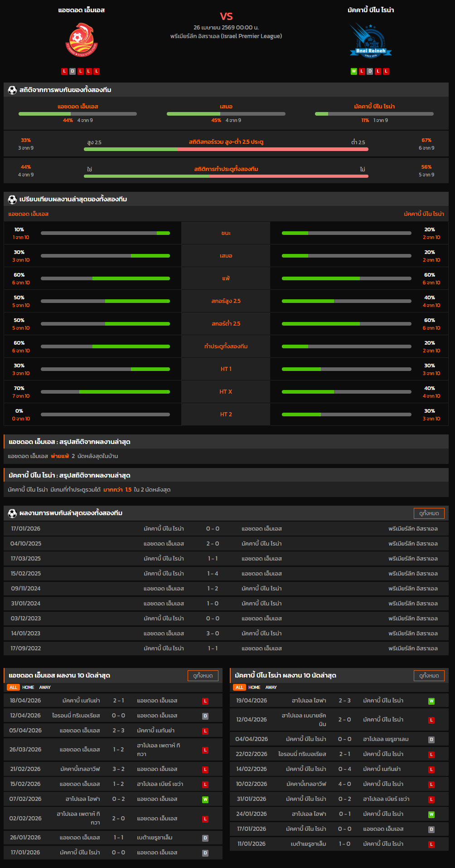Click the W result badge on the 19/04/2026 match
The image size is (455, 868).
tap(431, 701)
